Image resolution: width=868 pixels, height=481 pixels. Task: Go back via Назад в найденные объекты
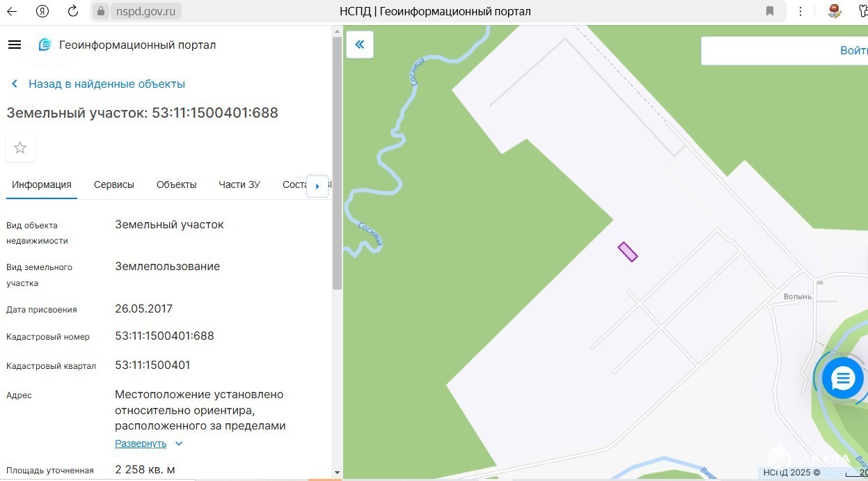(x=106, y=84)
